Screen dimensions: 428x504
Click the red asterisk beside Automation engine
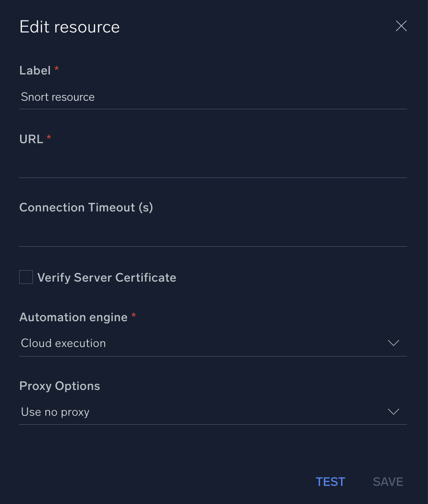pos(134,316)
